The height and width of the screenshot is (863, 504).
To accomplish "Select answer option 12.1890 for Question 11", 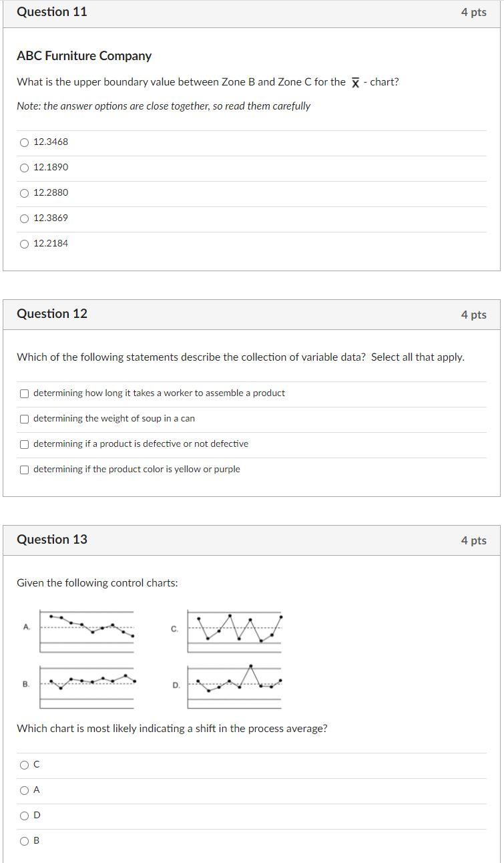I will (24, 167).
